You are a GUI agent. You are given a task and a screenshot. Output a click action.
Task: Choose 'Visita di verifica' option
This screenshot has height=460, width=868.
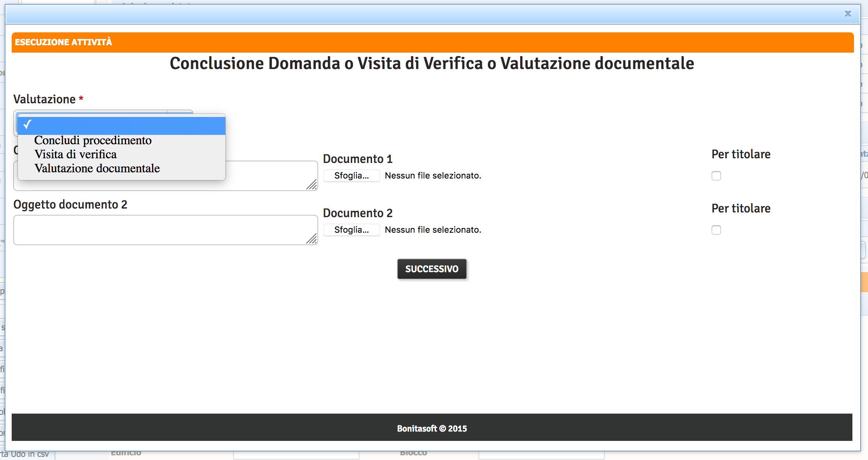click(76, 154)
